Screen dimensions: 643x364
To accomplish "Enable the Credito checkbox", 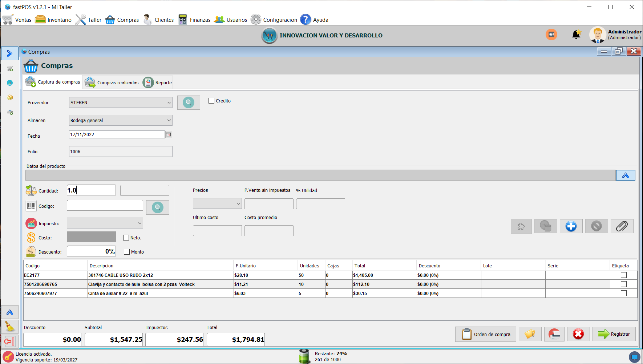I will pos(211,101).
